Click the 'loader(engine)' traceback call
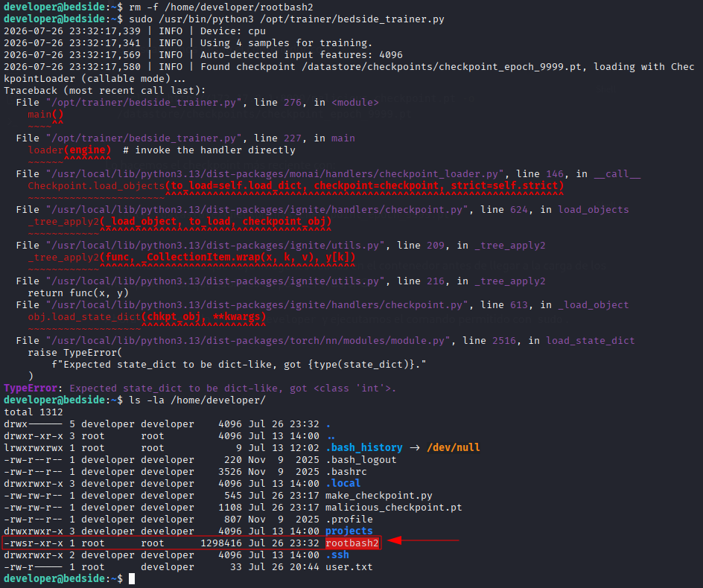The image size is (703, 588). (x=69, y=150)
